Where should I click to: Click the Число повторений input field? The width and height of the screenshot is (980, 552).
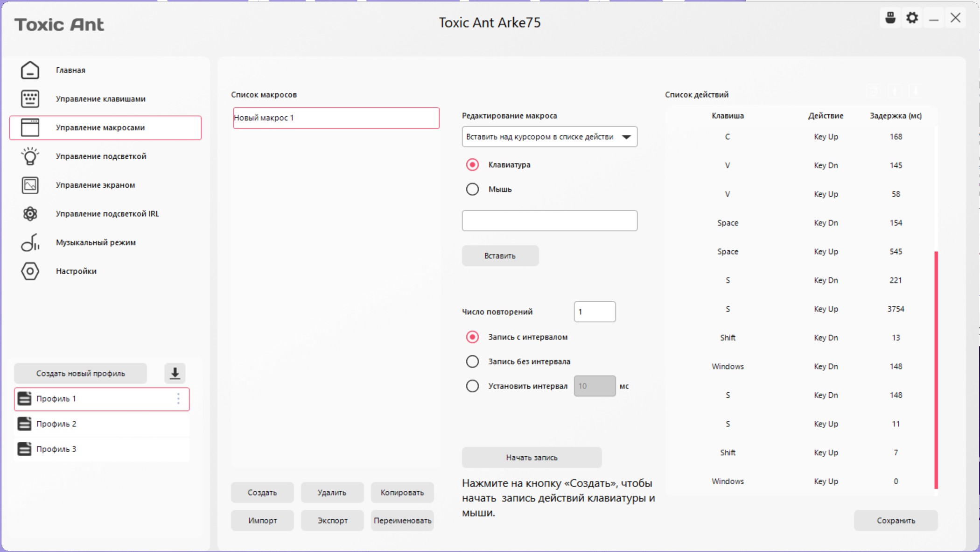tap(595, 311)
